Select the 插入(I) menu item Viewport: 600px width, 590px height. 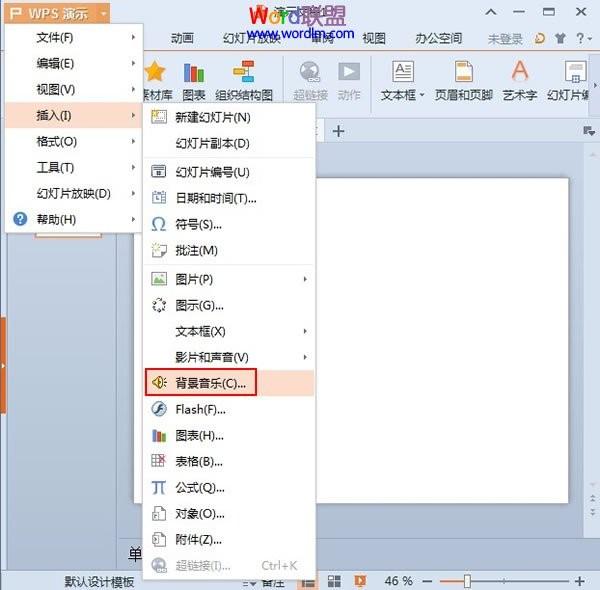tap(74, 115)
